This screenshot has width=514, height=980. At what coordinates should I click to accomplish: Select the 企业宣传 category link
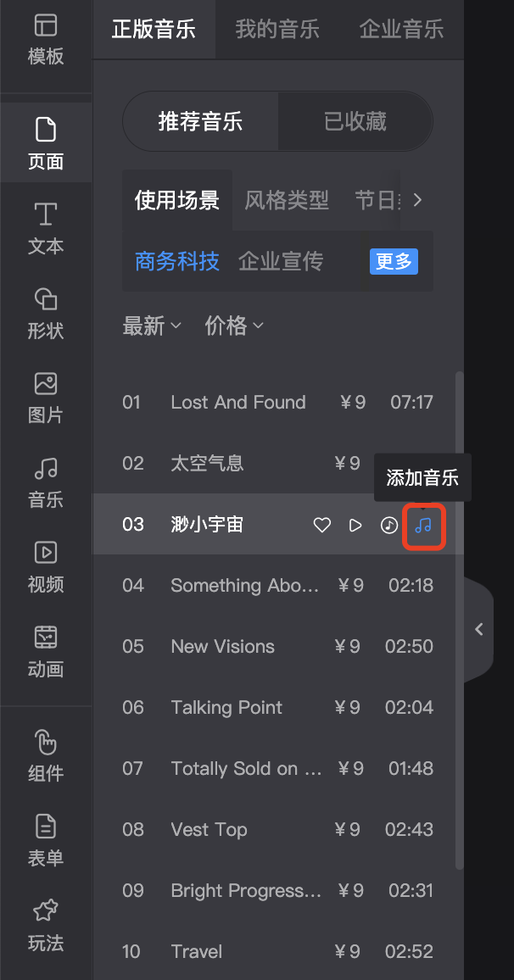tap(281, 261)
